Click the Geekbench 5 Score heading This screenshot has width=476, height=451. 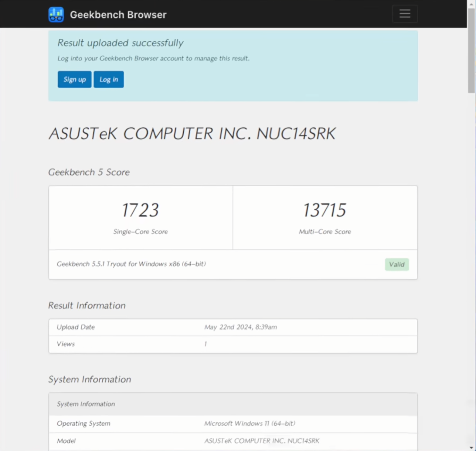(89, 172)
